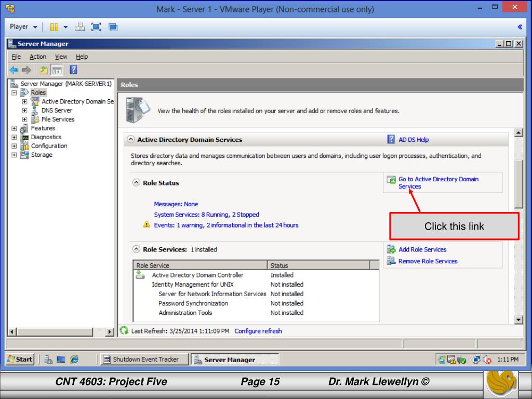
Task: Click the Status column header
Action: (x=318, y=265)
